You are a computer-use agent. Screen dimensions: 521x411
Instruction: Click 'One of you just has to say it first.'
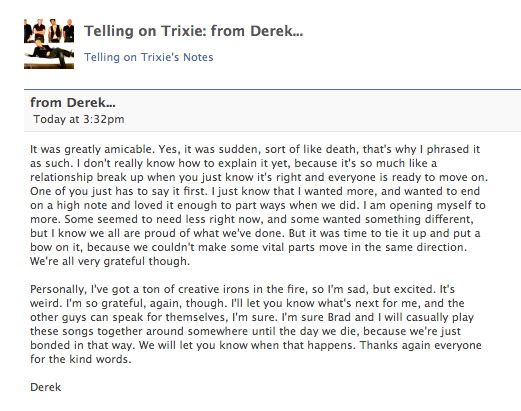tap(119, 191)
